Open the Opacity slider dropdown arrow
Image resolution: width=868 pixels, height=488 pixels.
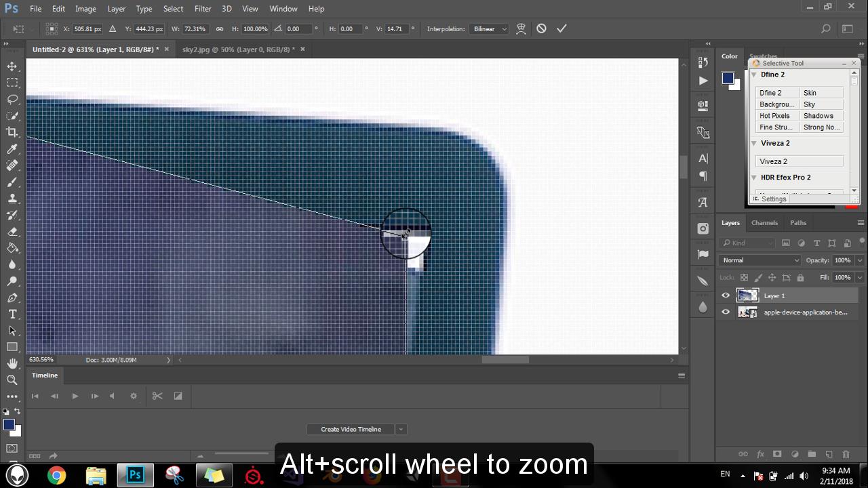pos(860,260)
